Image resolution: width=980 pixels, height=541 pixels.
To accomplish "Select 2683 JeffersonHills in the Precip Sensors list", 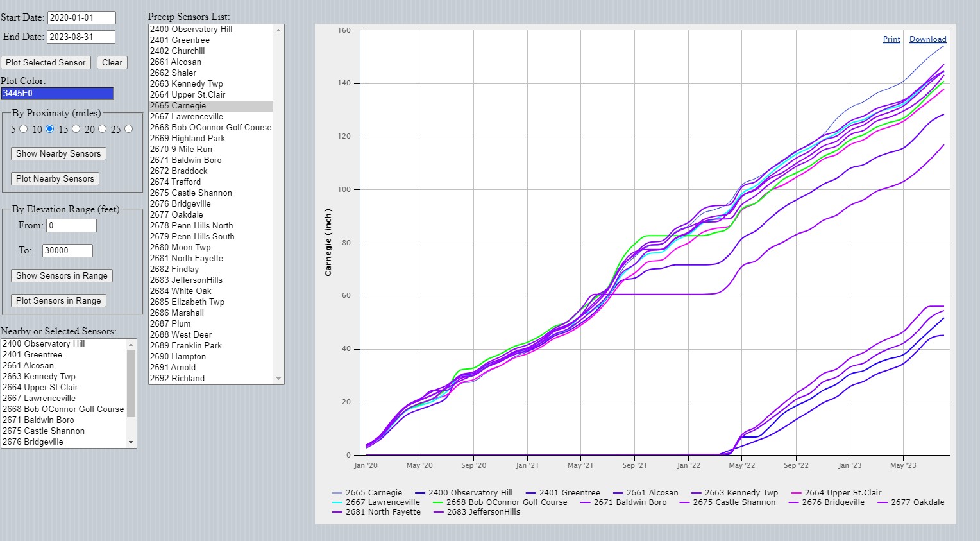I will [186, 280].
